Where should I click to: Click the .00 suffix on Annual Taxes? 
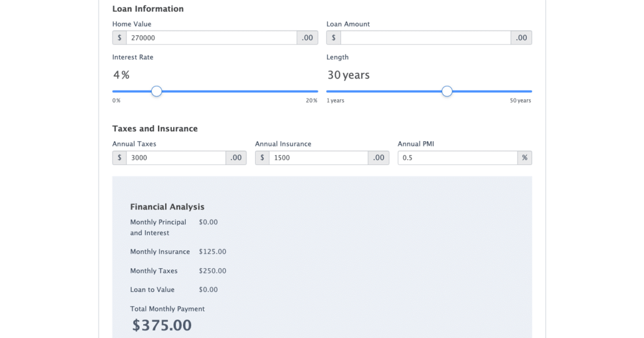(x=236, y=158)
